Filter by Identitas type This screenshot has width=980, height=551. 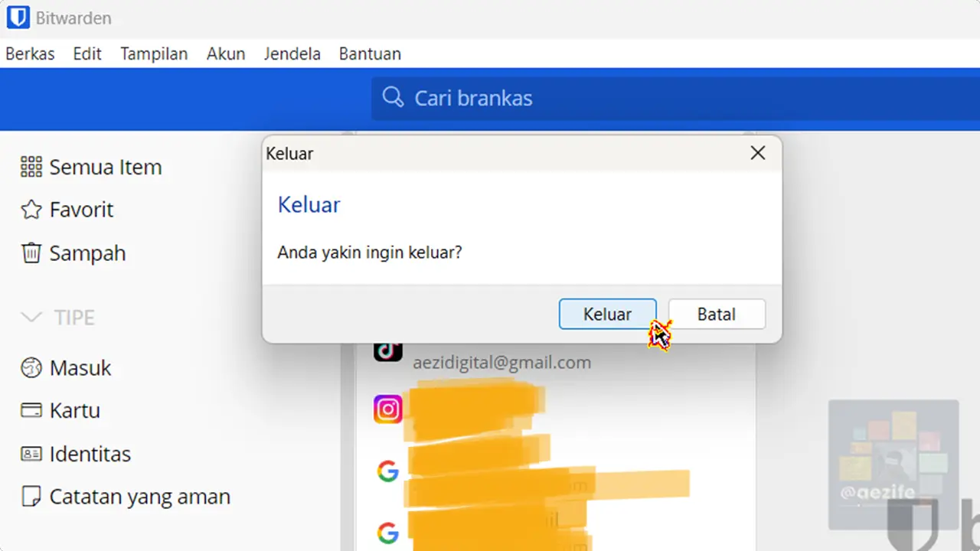pos(90,454)
